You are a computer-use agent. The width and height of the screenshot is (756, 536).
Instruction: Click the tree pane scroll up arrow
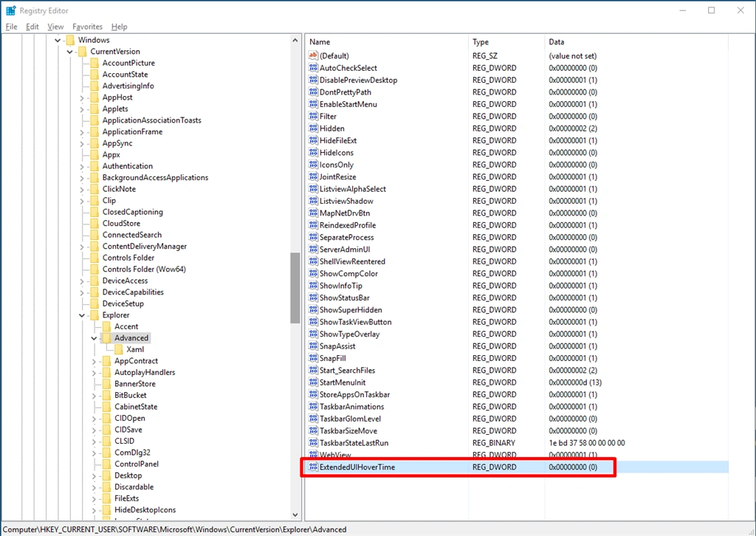pos(295,41)
